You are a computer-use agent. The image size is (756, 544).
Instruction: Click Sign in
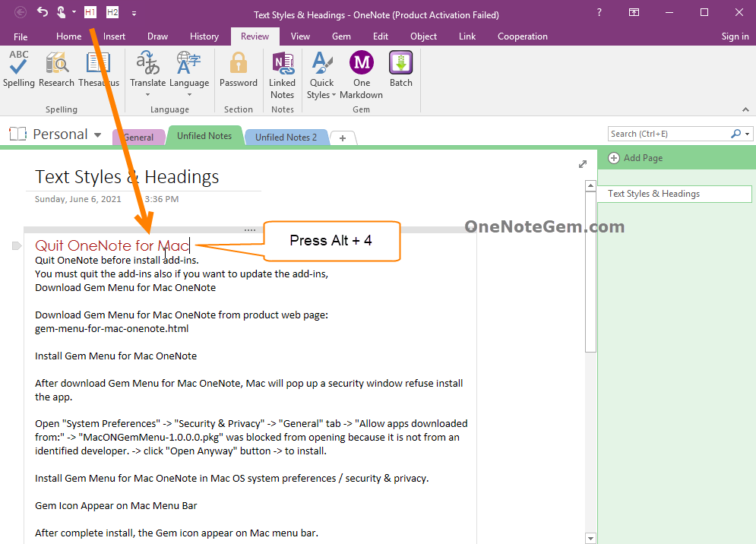click(x=735, y=36)
